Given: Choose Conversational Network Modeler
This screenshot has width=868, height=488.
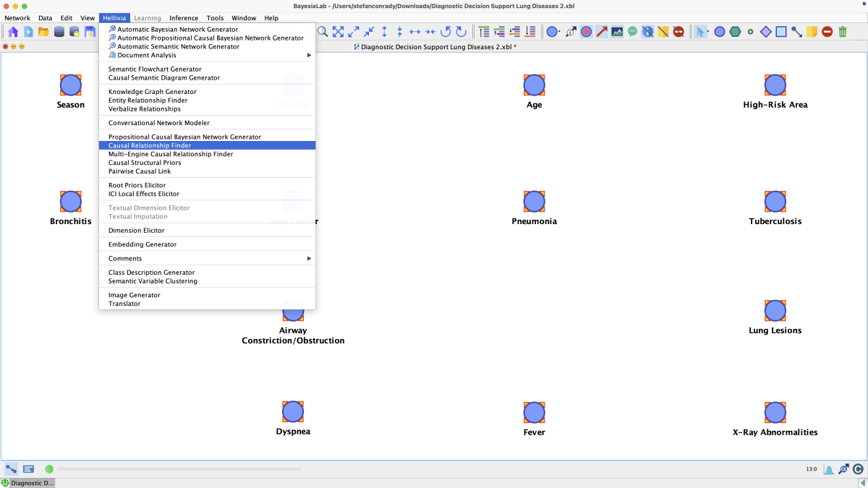Looking at the screenshot, I should pos(207,123).
